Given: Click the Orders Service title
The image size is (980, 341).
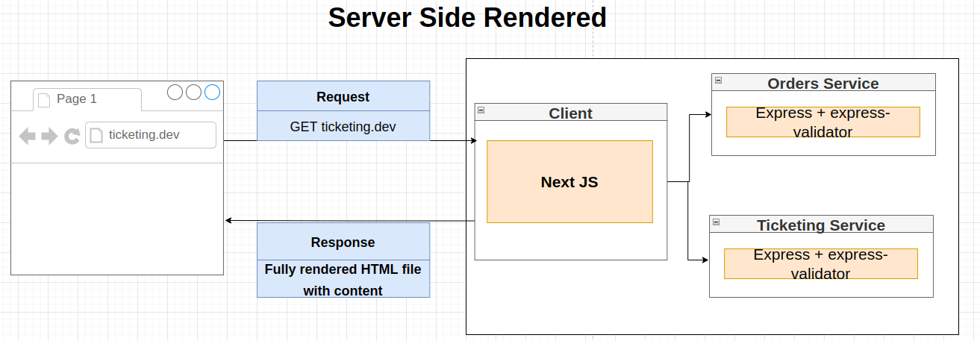Looking at the screenshot, I should (823, 84).
